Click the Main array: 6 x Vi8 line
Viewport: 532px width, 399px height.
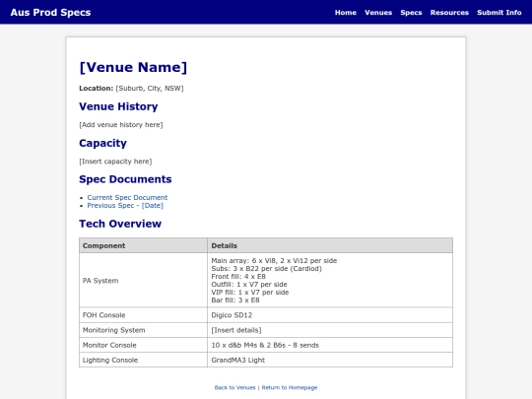pos(274,260)
